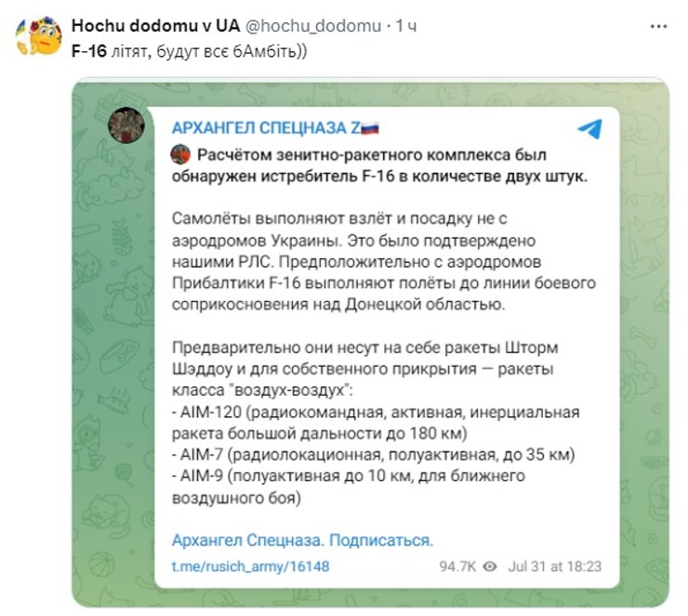Open the АРХАНГЕЛ СПЕЦНАЗА Z channel title

(266, 128)
